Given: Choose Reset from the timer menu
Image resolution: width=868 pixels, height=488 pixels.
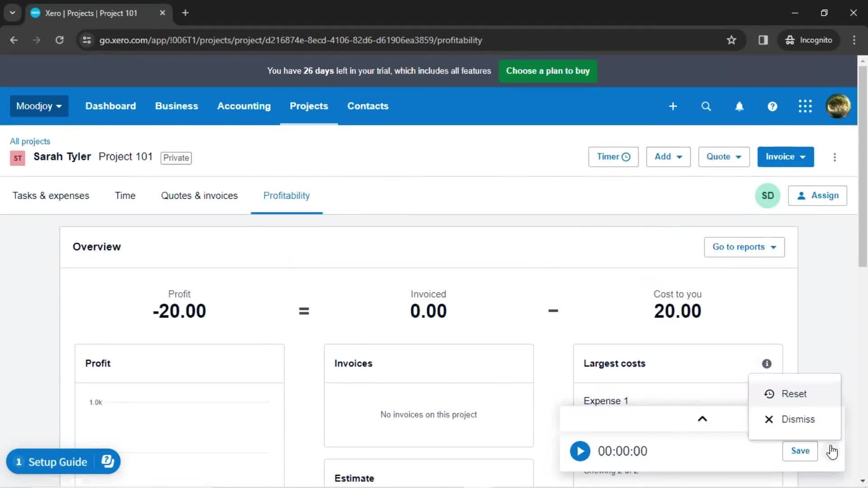Looking at the screenshot, I should point(794,394).
